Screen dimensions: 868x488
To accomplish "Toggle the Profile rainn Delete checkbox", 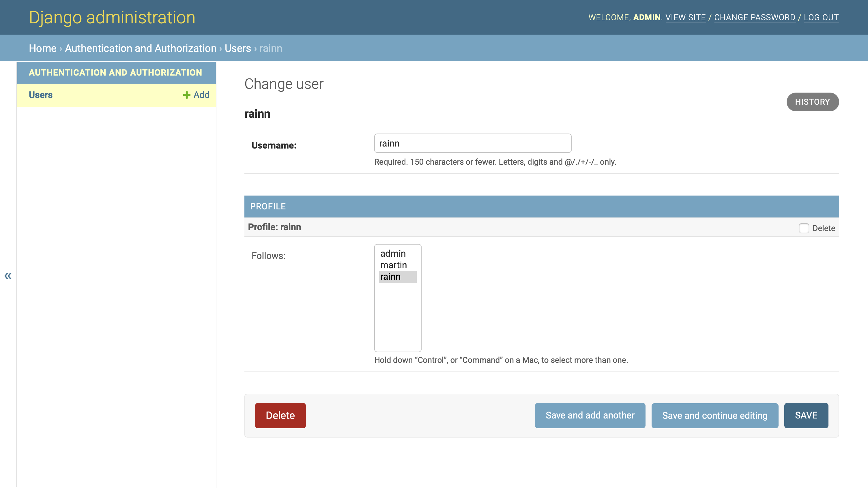I will coord(804,228).
